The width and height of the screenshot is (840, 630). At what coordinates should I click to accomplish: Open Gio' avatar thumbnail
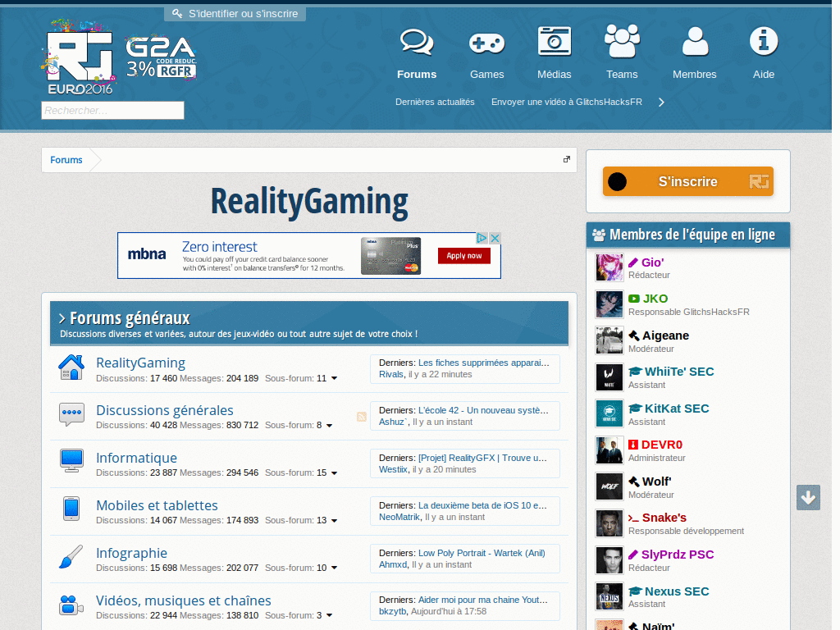609,267
